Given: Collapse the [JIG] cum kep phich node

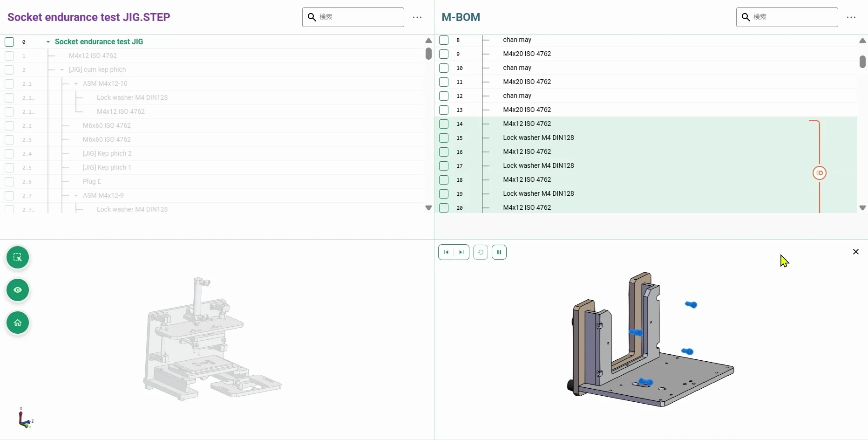Looking at the screenshot, I should (62, 70).
